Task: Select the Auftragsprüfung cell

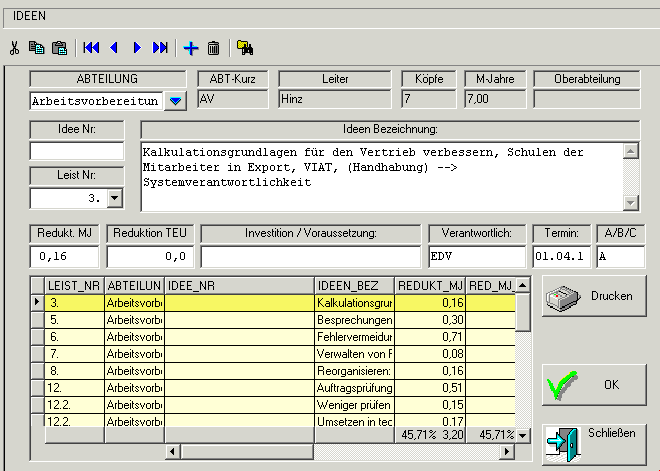Action: click(x=354, y=388)
